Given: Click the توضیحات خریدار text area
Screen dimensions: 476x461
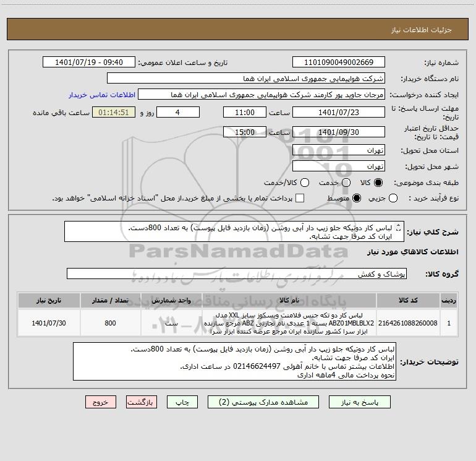Looking at the screenshot, I should pos(234,361).
